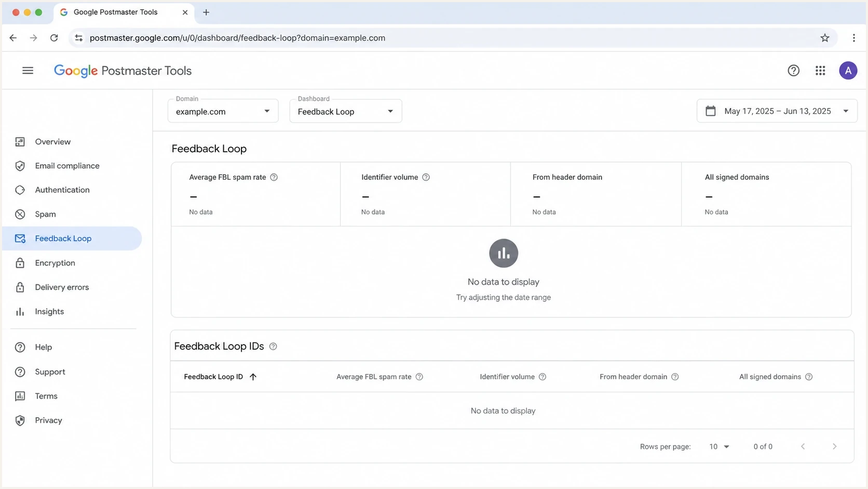Open Delivery errors page

pos(73,287)
